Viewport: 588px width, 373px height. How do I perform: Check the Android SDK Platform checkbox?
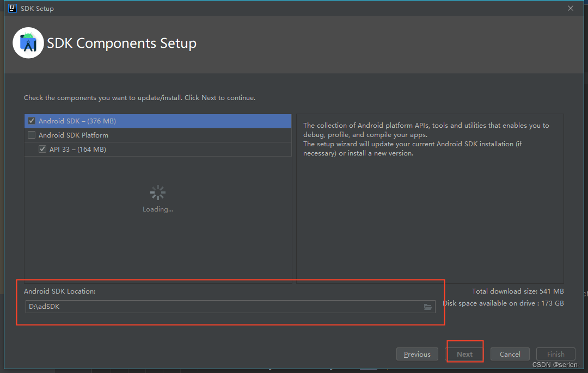click(32, 135)
